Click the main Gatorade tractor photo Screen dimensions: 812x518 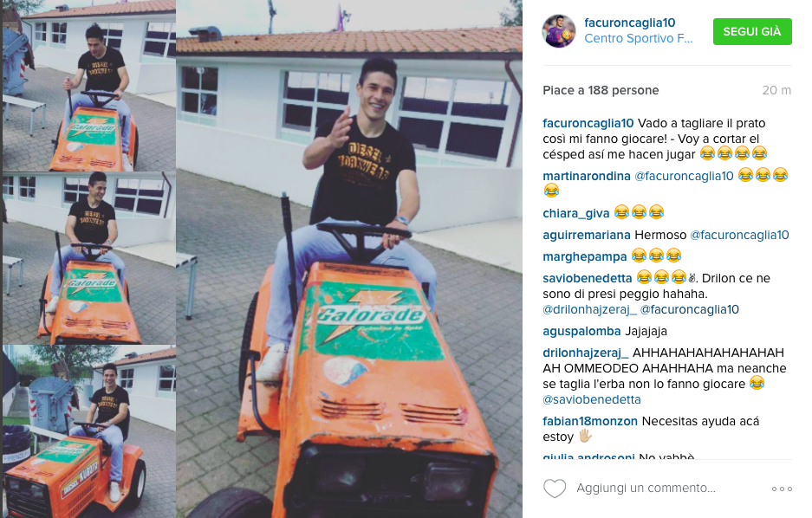click(349, 259)
